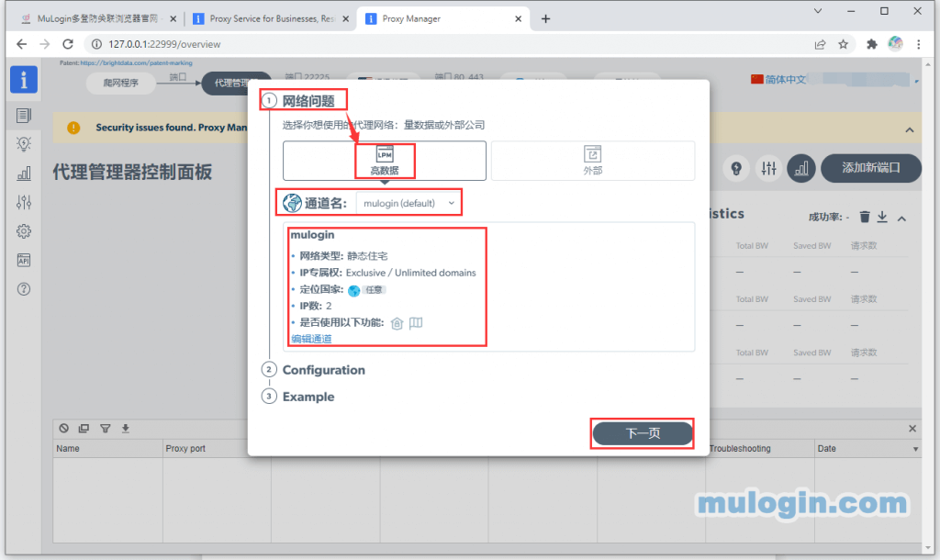The height and width of the screenshot is (560, 940).
Task: Open the sidebar bar chart statistics icon
Action: coord(24,173)
